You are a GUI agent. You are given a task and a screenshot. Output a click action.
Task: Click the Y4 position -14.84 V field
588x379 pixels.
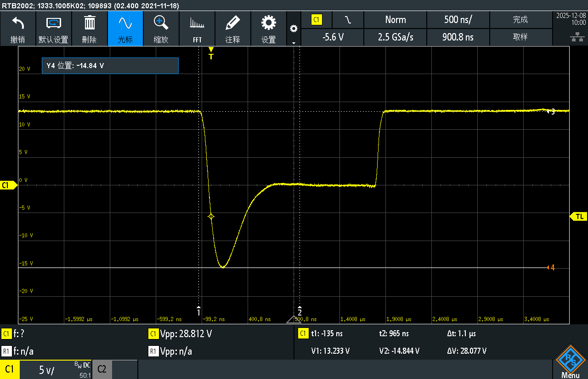(110, 66)
